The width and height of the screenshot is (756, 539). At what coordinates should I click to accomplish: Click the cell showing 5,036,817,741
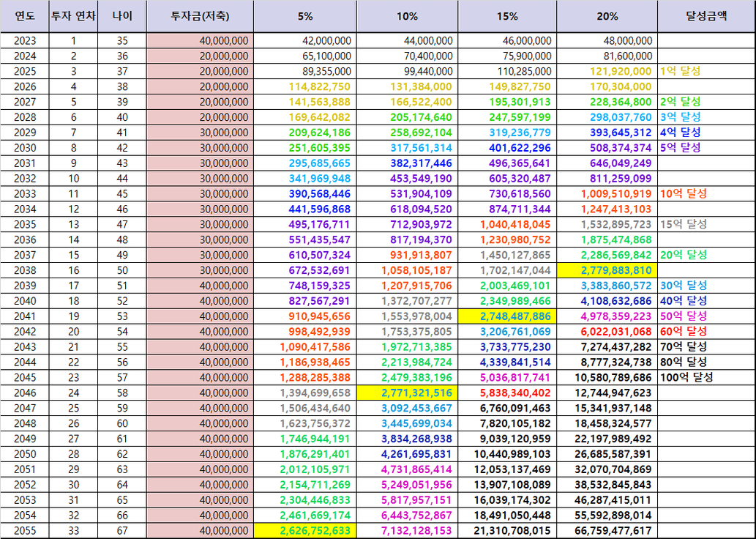point(507,377)
